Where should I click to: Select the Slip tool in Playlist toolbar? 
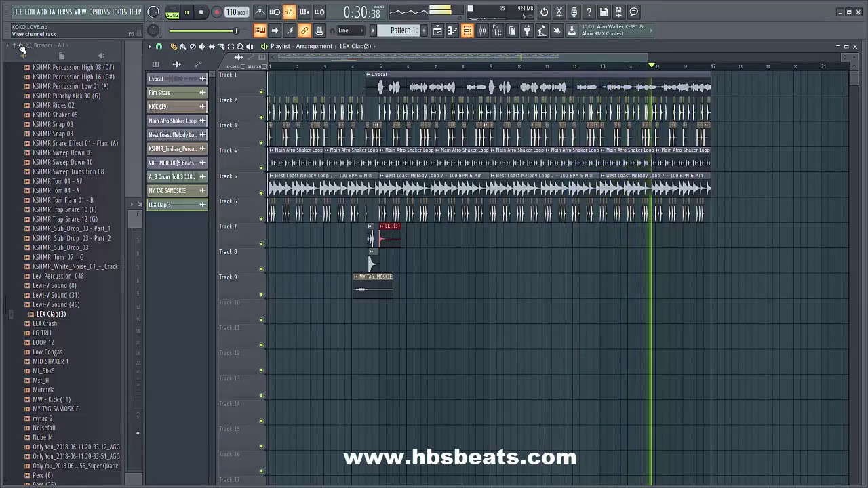212,47
